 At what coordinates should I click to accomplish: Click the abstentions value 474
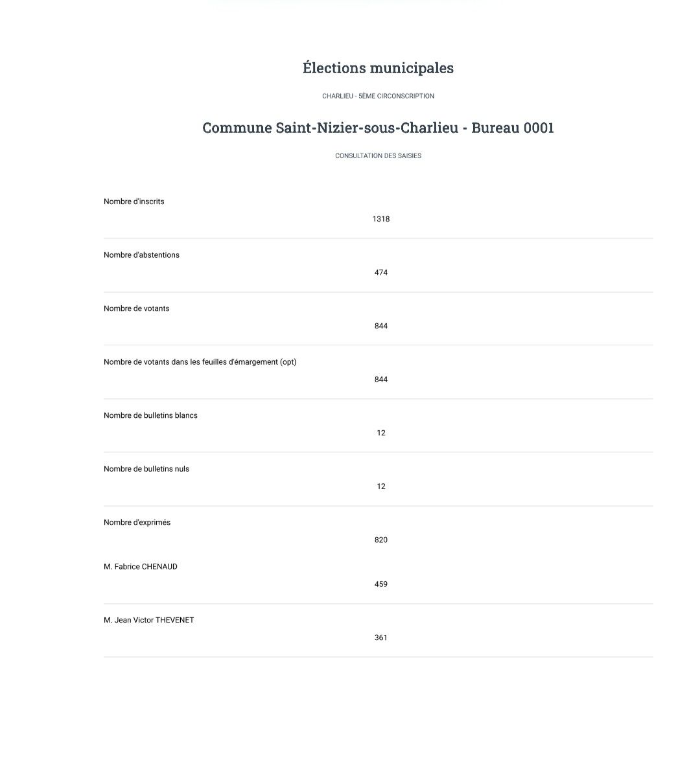point(381,273)
